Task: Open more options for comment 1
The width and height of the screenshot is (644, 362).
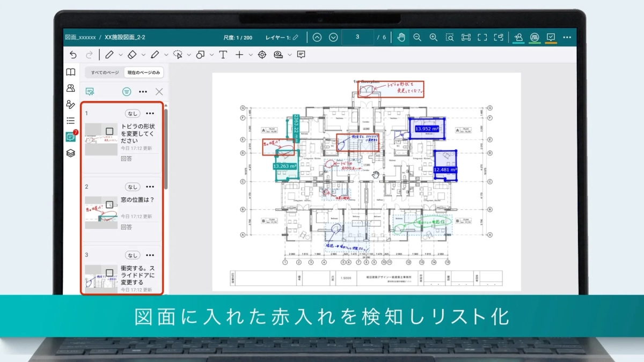Action: click(150, 113)
